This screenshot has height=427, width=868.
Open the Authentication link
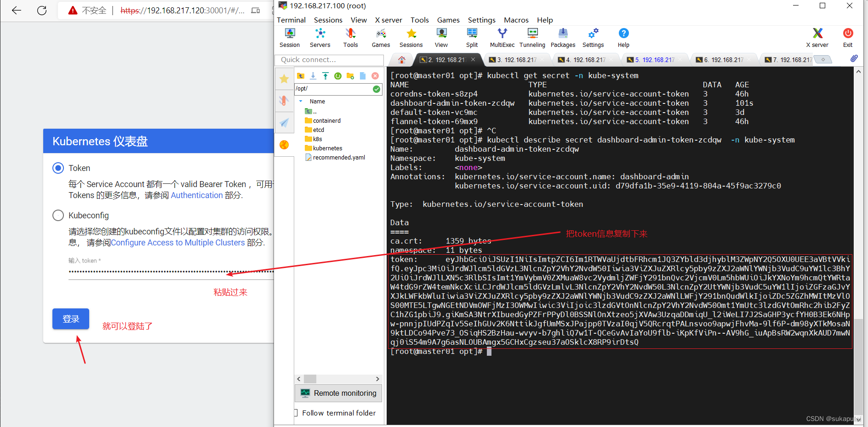197,195
